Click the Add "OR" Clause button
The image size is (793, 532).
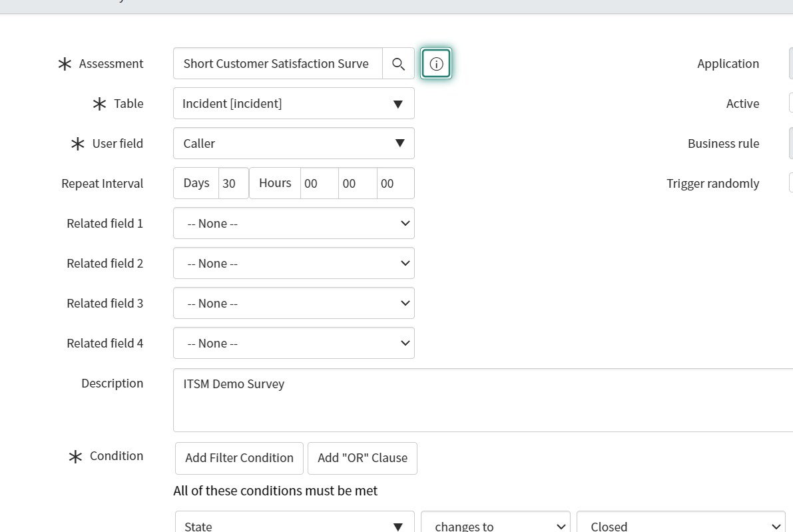pyautogui.click(x=363, y=458)
